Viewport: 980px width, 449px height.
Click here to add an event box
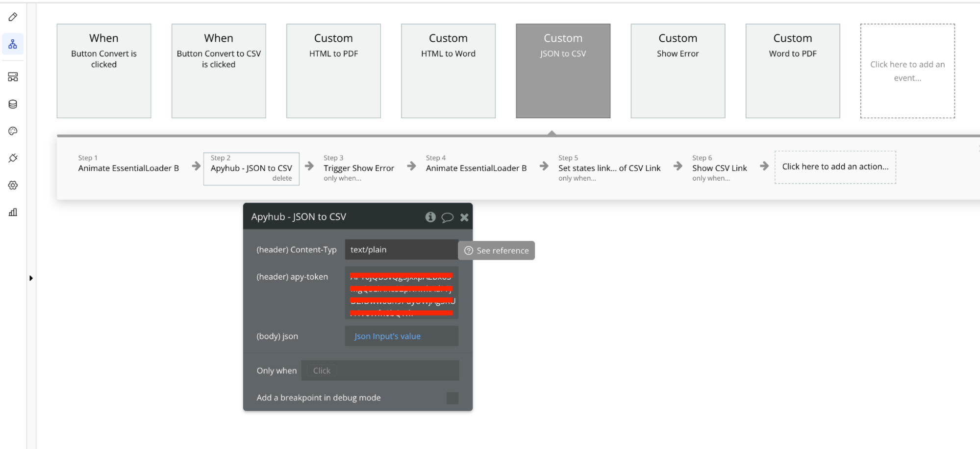point(907,71)
